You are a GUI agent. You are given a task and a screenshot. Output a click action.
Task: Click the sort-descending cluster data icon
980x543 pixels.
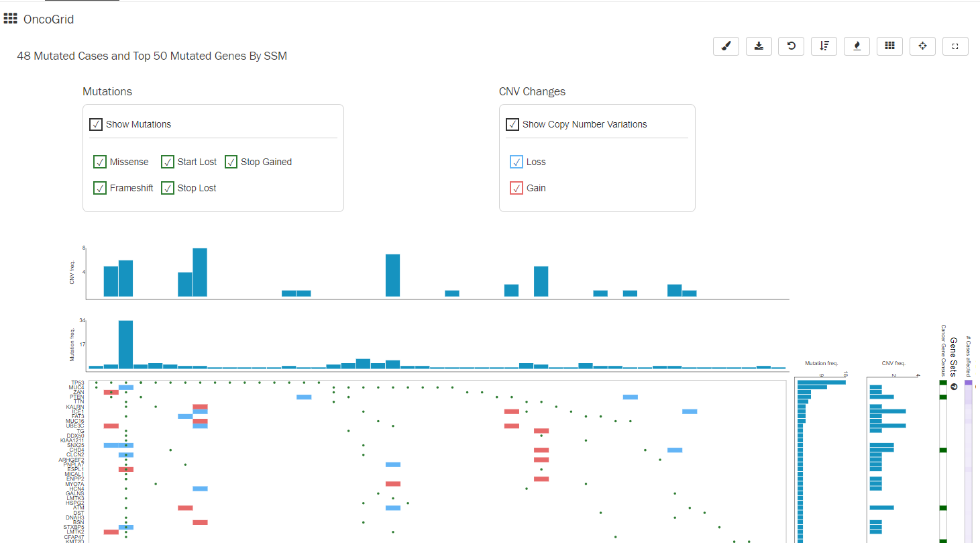(824, 46)
